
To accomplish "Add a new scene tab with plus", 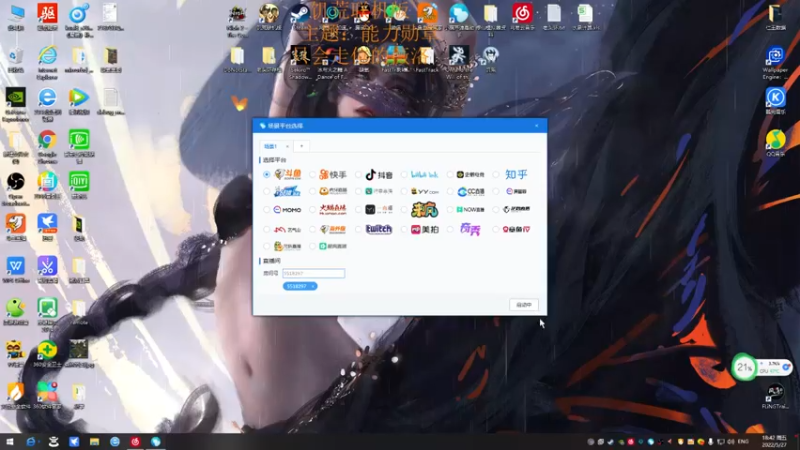I will [302, 146].
